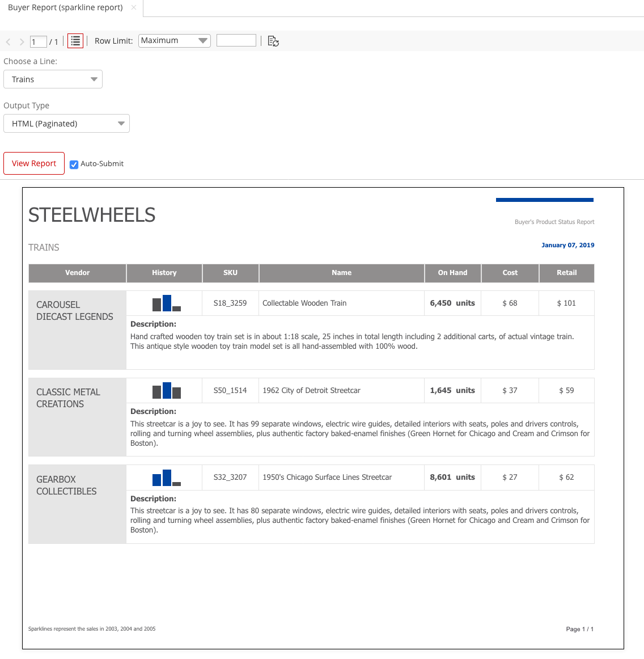The height and width of the screenshot is (659, 644).
Task: Click the sparkline chart for S50_1514
Action: click(166, 390)
